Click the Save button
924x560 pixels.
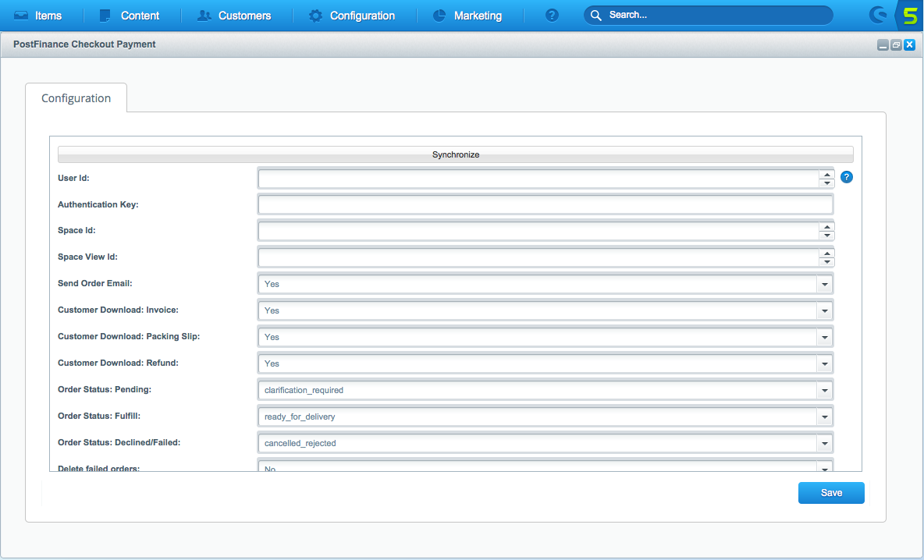(x=831, y=493)
